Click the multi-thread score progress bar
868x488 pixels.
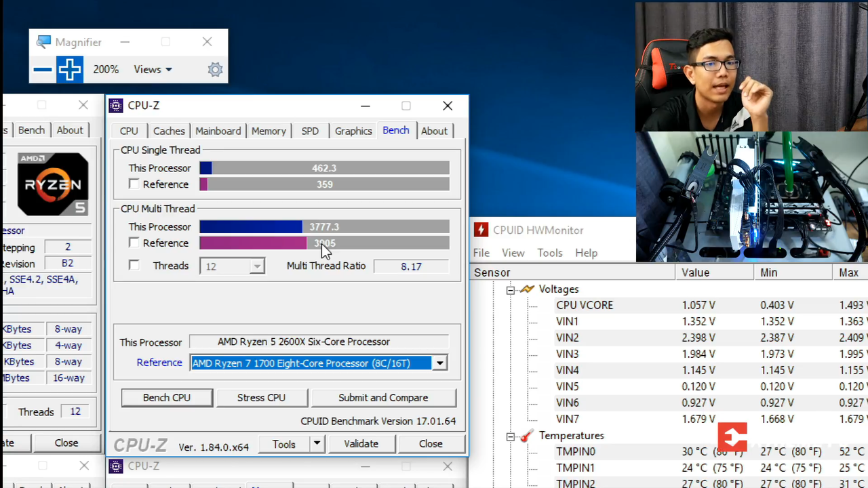tap(324, 226)
